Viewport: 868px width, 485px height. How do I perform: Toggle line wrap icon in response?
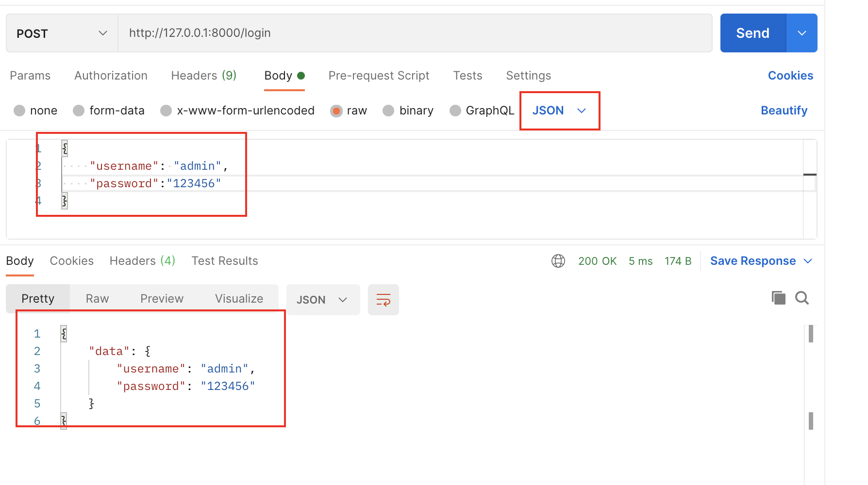click(x=384, y=300)
